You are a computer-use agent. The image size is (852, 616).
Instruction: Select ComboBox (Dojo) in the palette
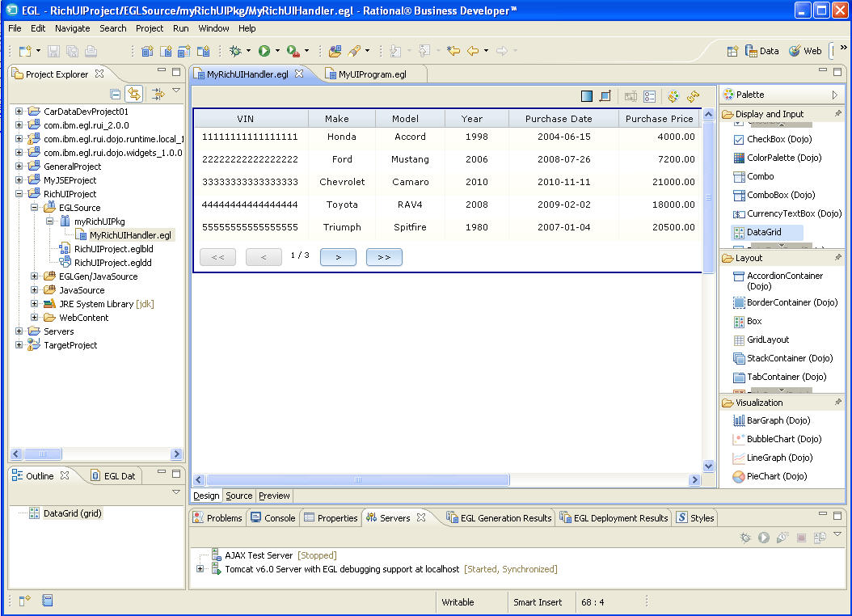click(x=774, y=195)
